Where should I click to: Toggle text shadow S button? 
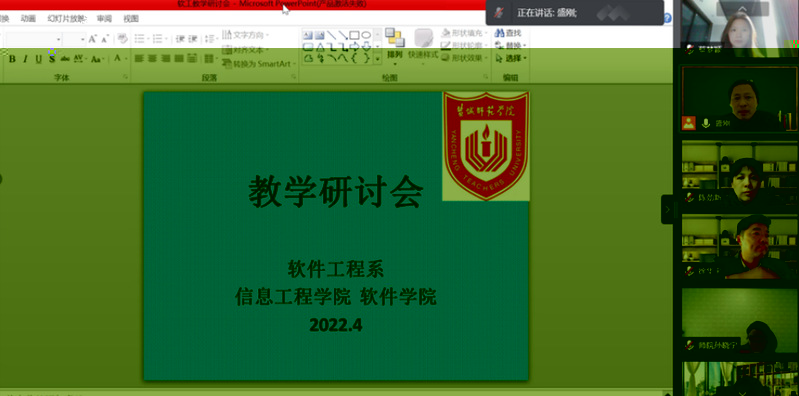point(51,59)
